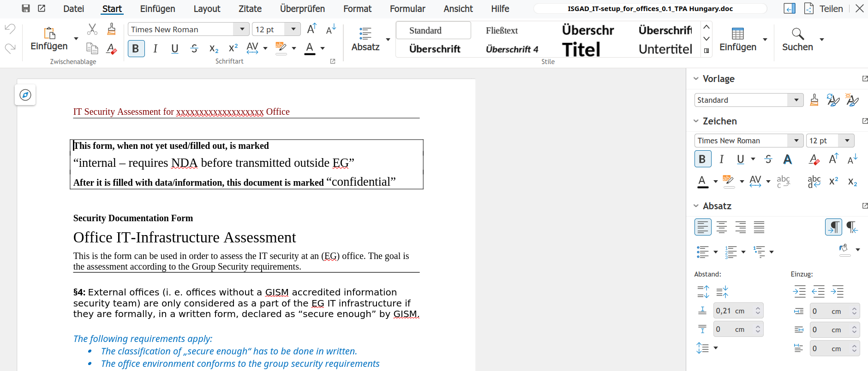Screen dimensions: 868x371
Task: Open the Standard paragraph style dropdown in sidebar
Action: 796,100
